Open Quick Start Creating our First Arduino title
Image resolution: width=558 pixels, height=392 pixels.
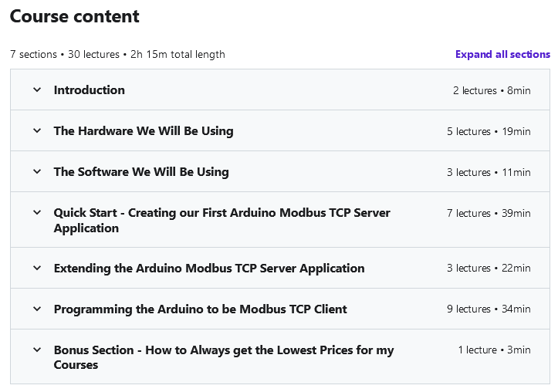222,220
